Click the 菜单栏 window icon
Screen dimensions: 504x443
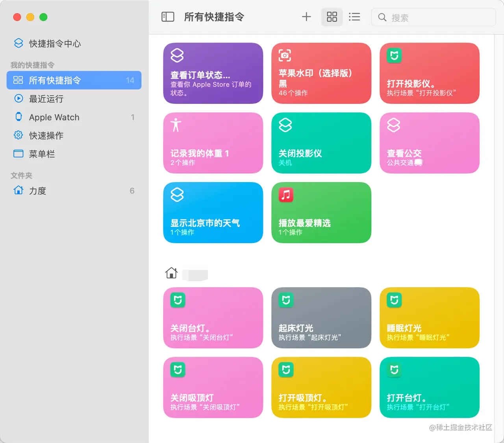pyautogui.click(x=19, y=153)
